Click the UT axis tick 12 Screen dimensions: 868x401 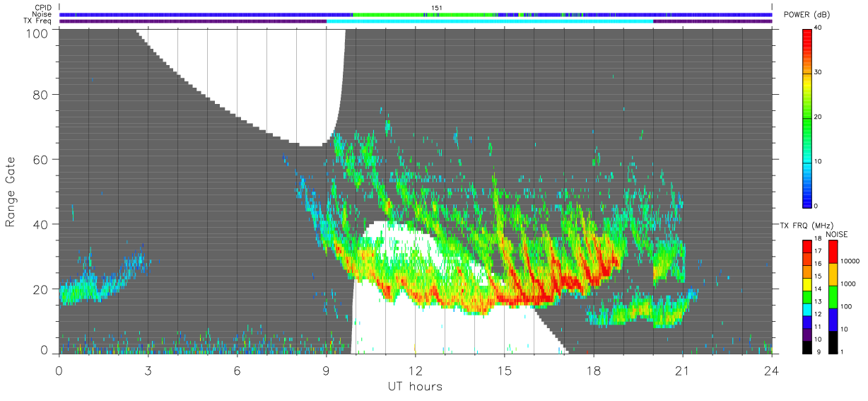point(415,370)
